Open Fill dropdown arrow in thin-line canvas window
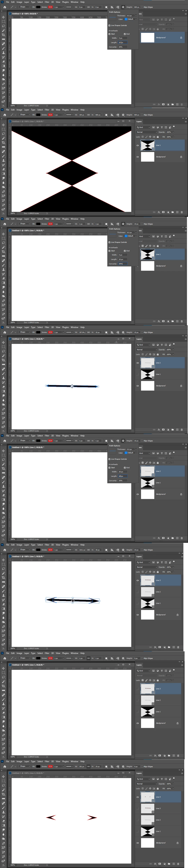This screenshot has width=188, height=868. [173, 354]
